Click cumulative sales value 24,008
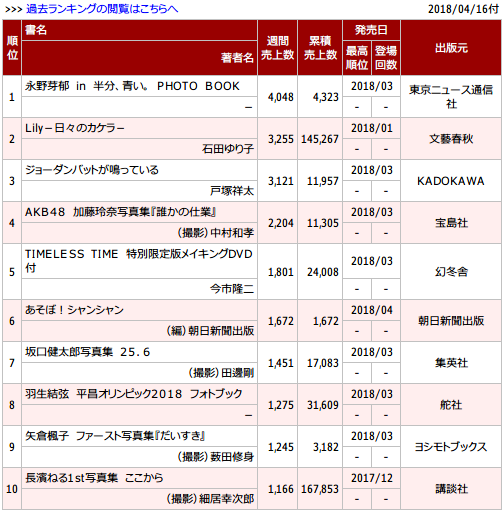This screenshot has width=504, height=515. pyautogui.click(x=323, y=272)
